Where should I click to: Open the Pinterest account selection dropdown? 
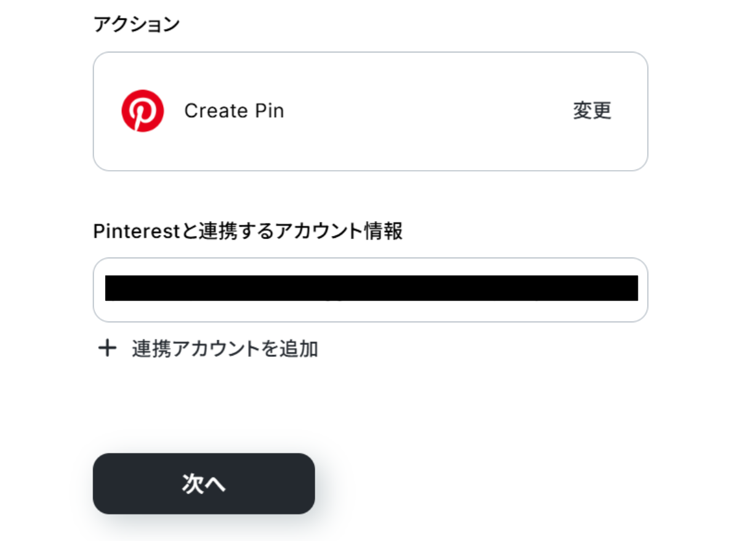(x=370, y=290)
